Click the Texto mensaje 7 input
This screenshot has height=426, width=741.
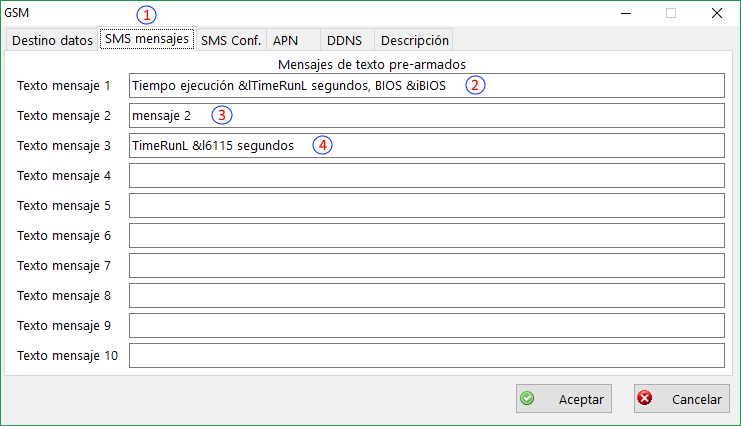tap(426, 266)
